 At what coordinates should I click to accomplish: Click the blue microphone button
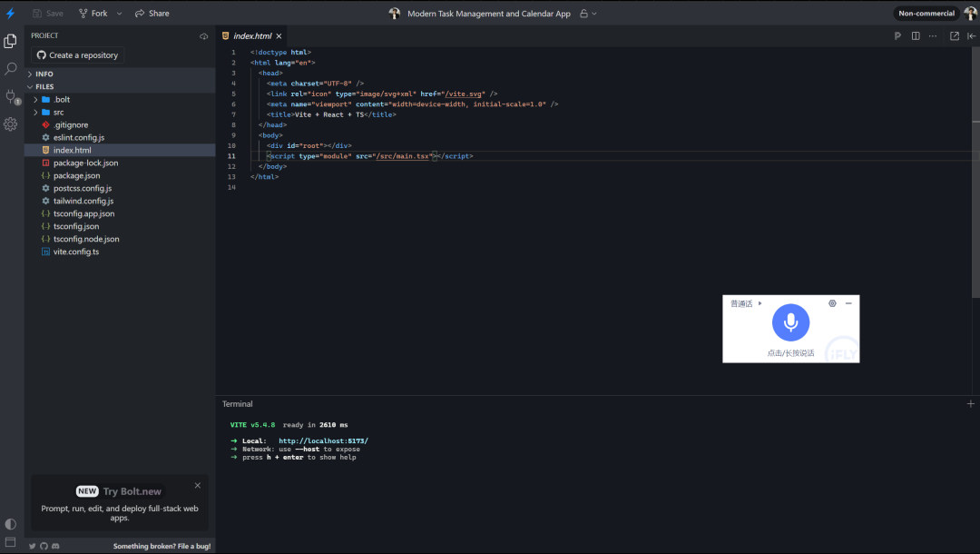click(790, 322)
